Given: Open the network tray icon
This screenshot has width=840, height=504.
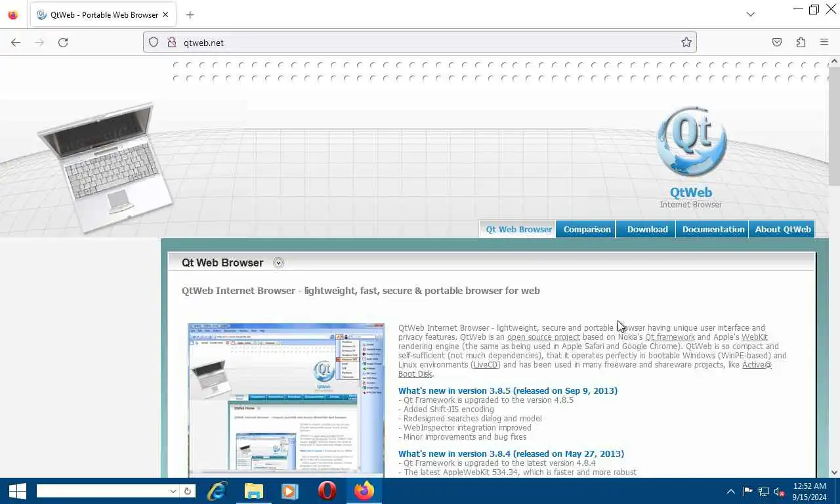Looking at the screenshot, I should tap(764, 492).
